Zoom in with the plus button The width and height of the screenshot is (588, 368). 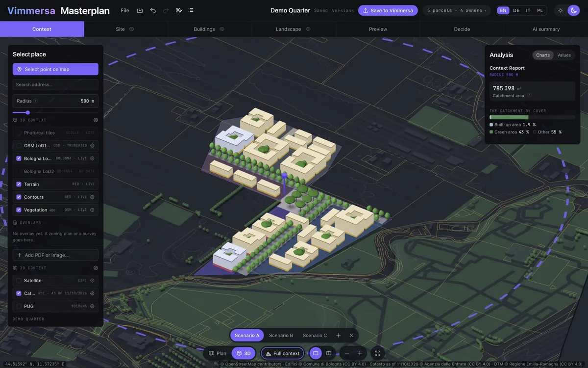tap(360, 353)
